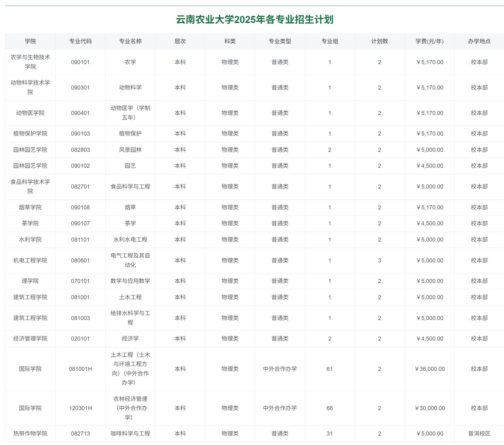Click the 数学与应用数学 major cell
Screen dimensions: 504x445
click(x=130, y=281)
